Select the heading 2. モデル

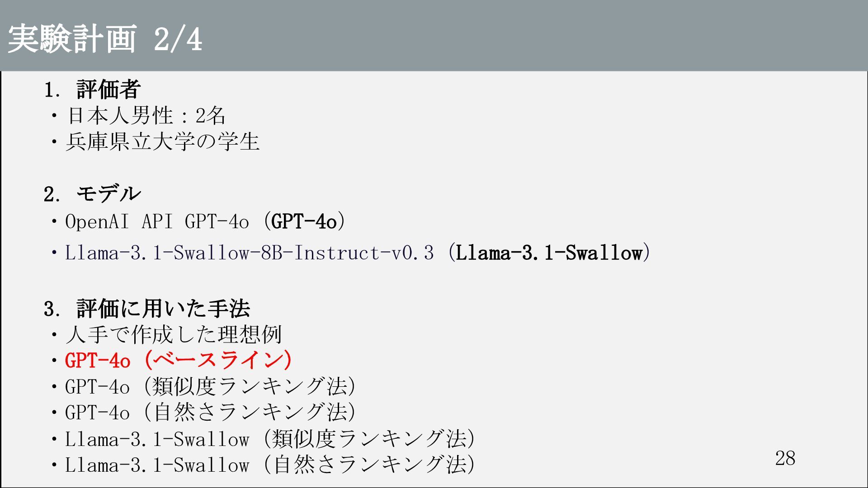click(x=92, y=194)
